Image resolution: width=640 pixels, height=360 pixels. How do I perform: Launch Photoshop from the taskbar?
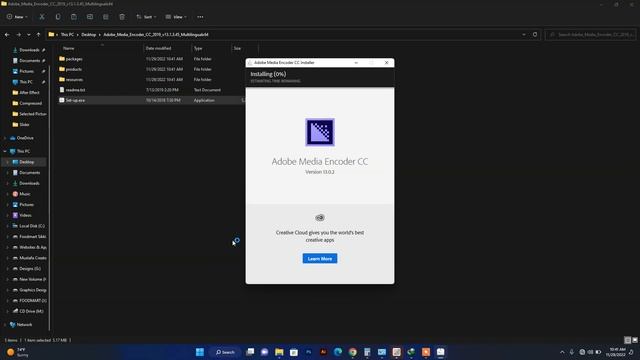(x=309, y=352)
